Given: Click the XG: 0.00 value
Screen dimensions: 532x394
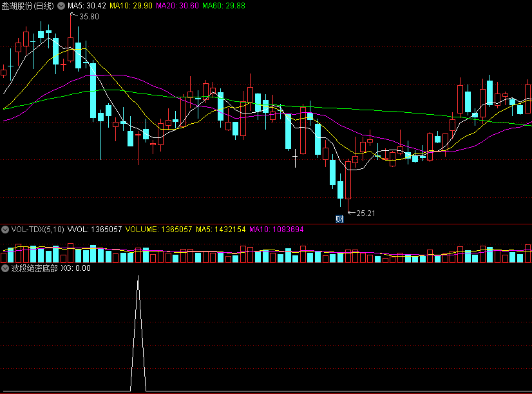Looking at the screenshot, I should coord(75,268).
